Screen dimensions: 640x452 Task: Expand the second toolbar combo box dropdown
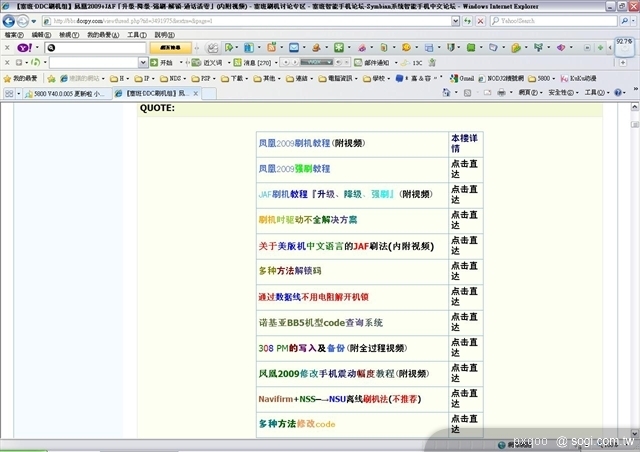(143, 62)
